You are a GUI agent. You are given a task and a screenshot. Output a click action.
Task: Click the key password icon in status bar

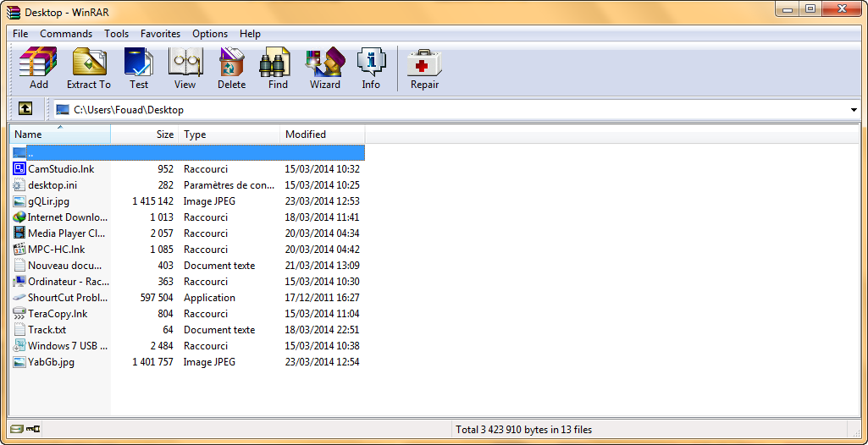click(33, 429)
